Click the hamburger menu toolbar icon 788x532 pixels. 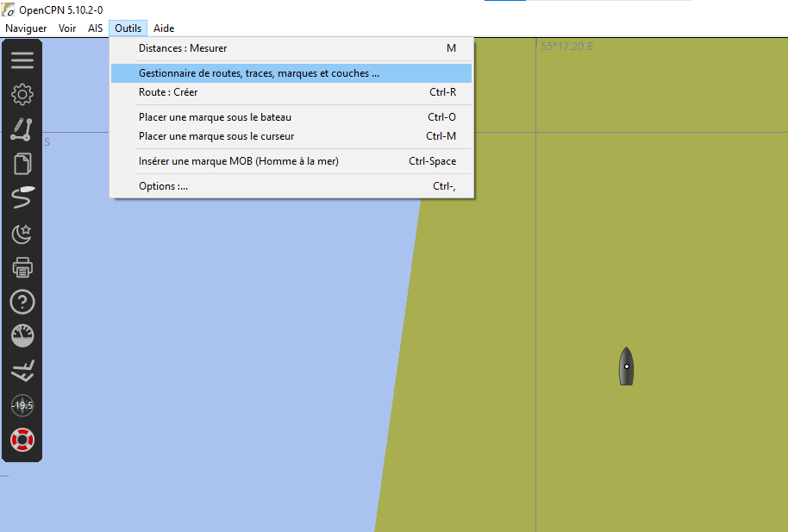pos(22,59)
